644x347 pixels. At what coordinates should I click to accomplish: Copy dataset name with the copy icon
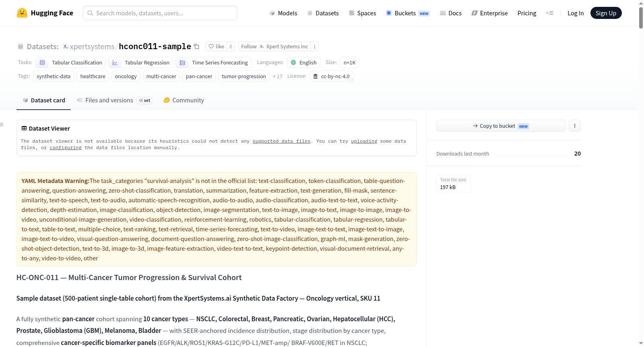[x=196, y=46]
